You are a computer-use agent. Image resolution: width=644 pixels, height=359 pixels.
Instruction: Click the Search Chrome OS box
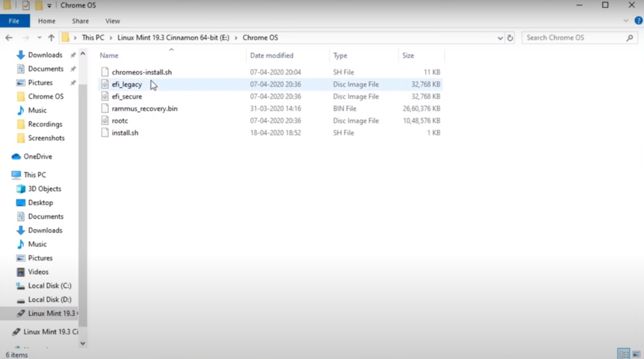coord(580,38)
